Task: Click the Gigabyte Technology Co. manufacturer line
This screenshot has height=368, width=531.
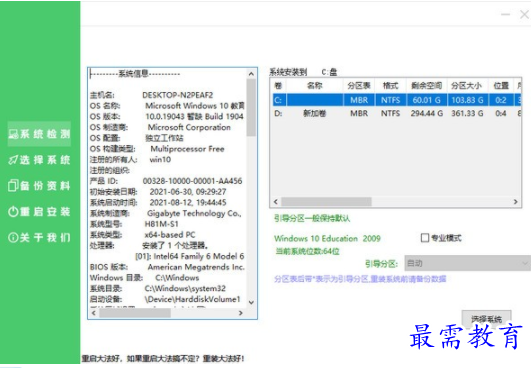Action: click(166, 213)
